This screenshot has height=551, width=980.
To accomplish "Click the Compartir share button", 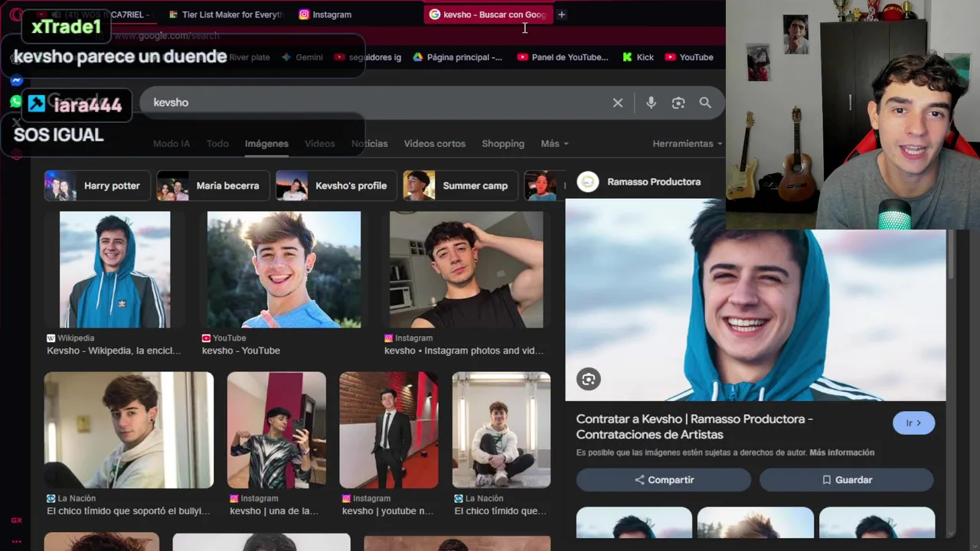I will click(x=664, y=480).
